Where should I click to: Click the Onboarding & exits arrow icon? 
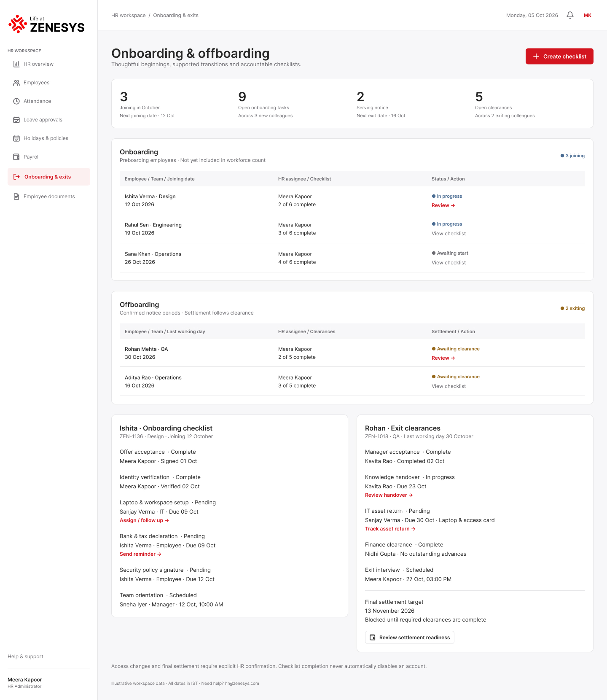coord(16,177)
